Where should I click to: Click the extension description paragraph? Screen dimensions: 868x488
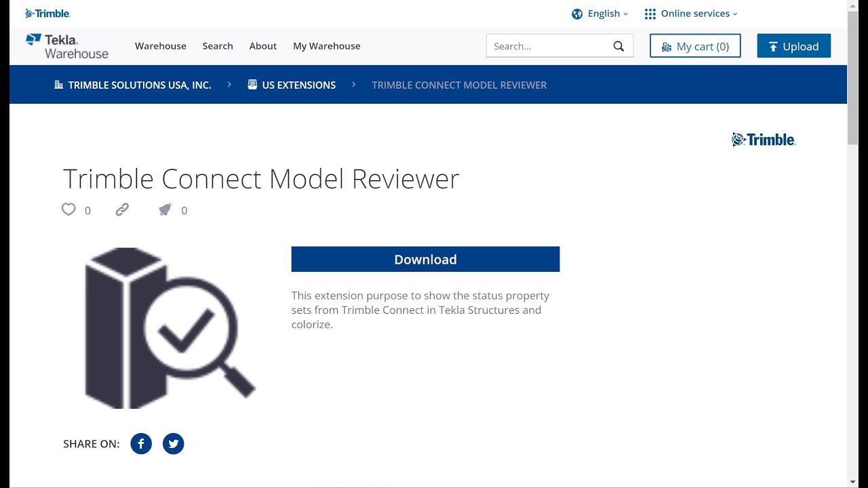(420, 310)
